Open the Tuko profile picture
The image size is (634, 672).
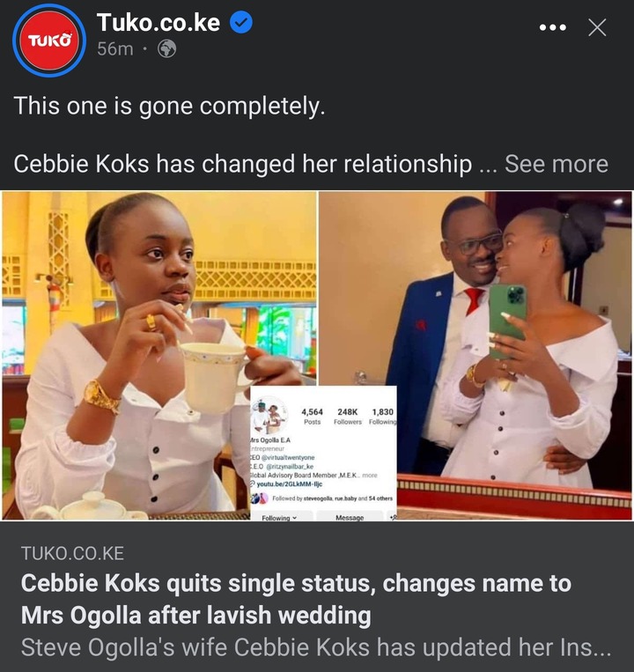pyautogui.click(x=49, y=41)
